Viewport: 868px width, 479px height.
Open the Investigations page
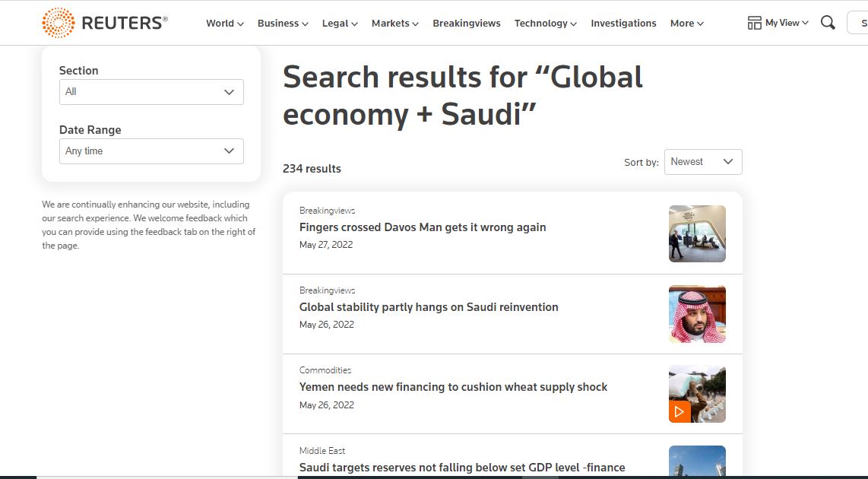pyautogui.click(x=623, y=24)
